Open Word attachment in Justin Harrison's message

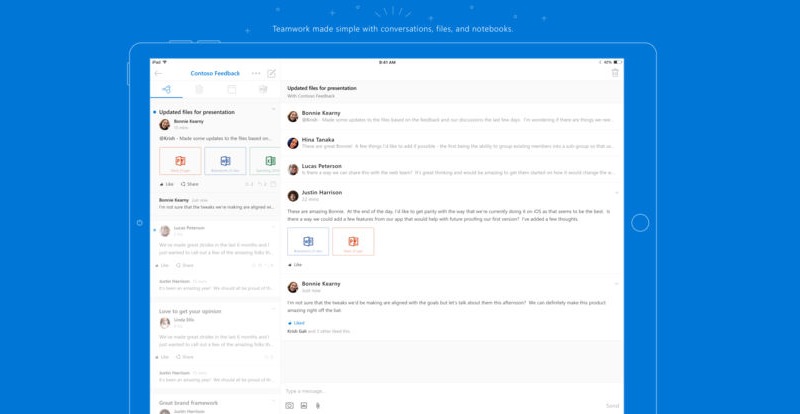[308, 241]
